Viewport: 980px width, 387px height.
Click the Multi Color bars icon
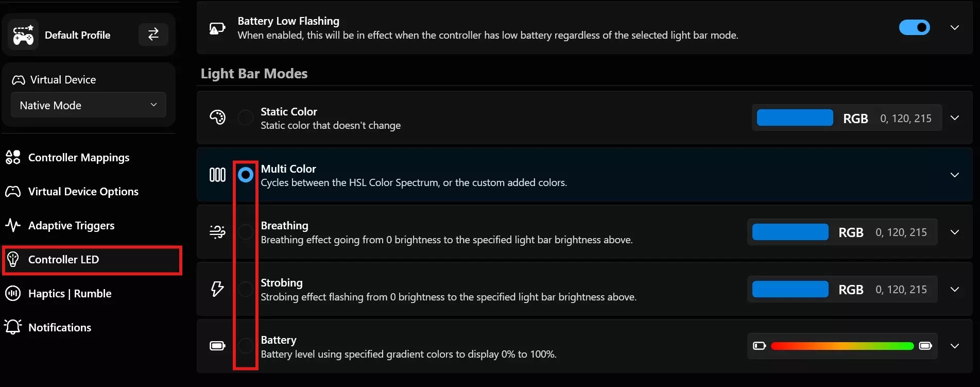pos(217,175)
